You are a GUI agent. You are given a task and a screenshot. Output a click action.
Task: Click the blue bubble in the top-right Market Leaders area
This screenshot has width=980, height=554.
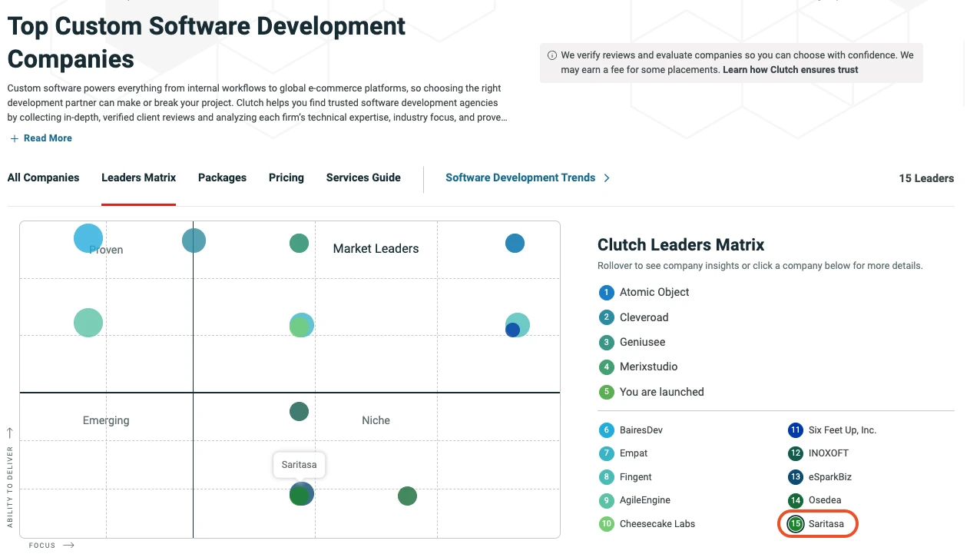click(x=515, y=243)
